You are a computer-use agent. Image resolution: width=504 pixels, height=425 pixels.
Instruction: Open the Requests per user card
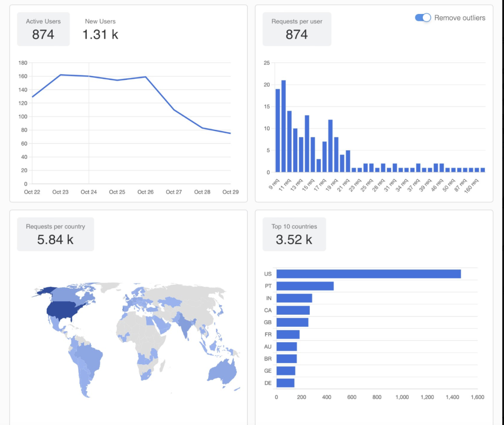(x=297, y=29)
